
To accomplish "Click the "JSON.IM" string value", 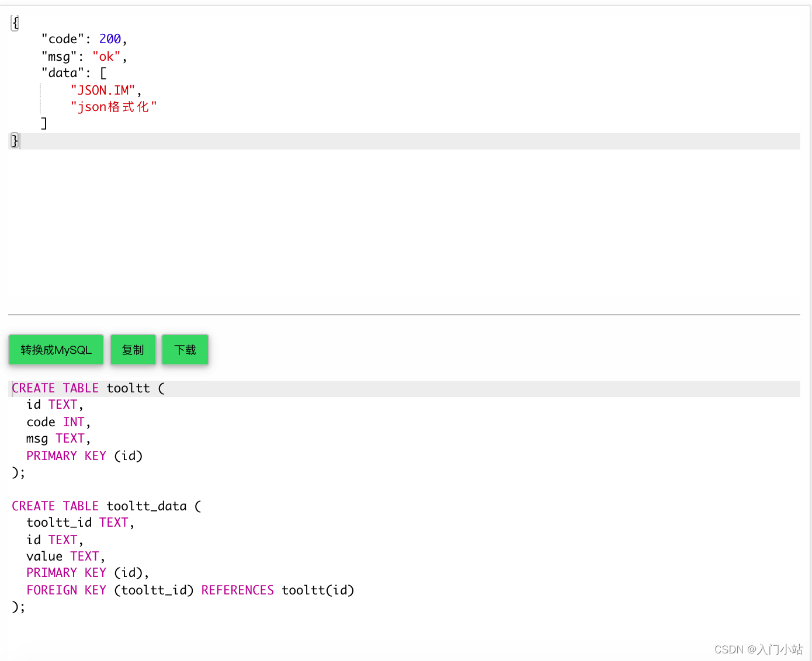I will (x=103, y=91).
